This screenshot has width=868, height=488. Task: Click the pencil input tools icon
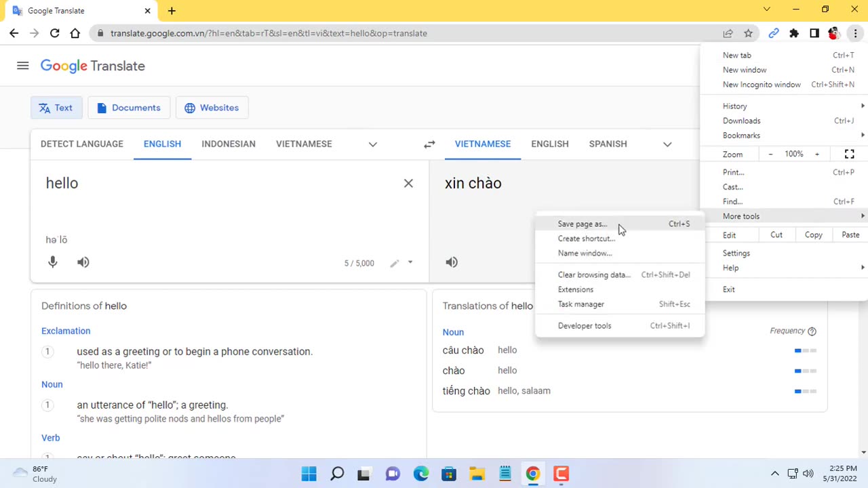(x=395, y=263)
